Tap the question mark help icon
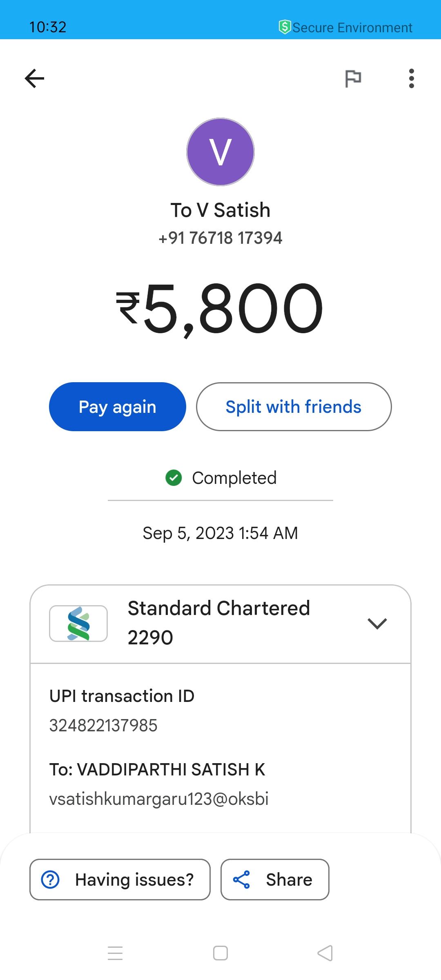 [x=51, y=880]
